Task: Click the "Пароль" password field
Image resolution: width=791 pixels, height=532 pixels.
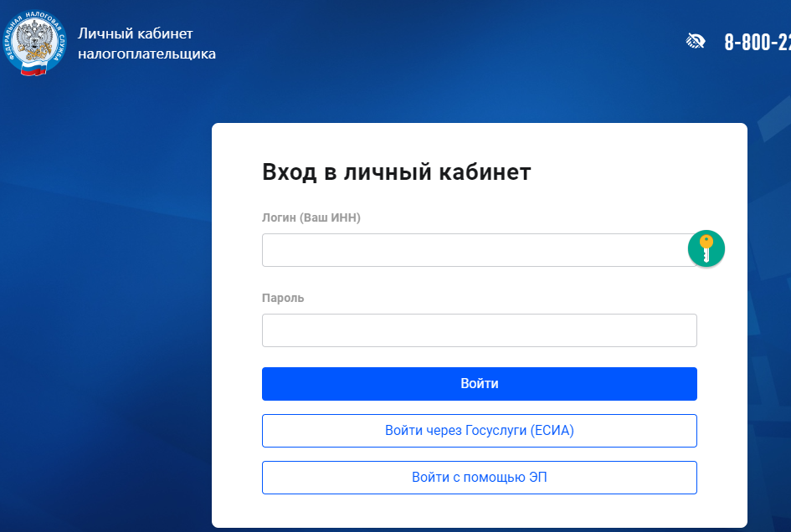Action: click(x=479, y=330)
